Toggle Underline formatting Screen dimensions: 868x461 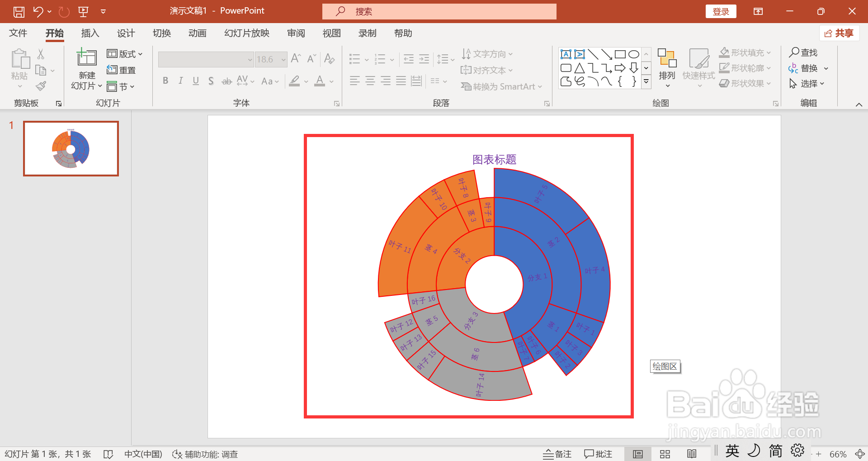pos(196,81)
